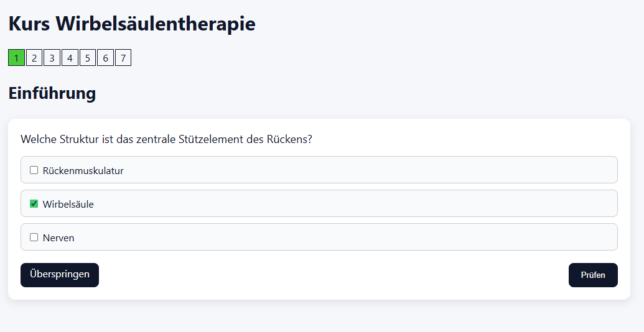The image size is (644, 332).
Task: Click the Rückenmuskulatur answer label text
Action: [x=83, y=170]
